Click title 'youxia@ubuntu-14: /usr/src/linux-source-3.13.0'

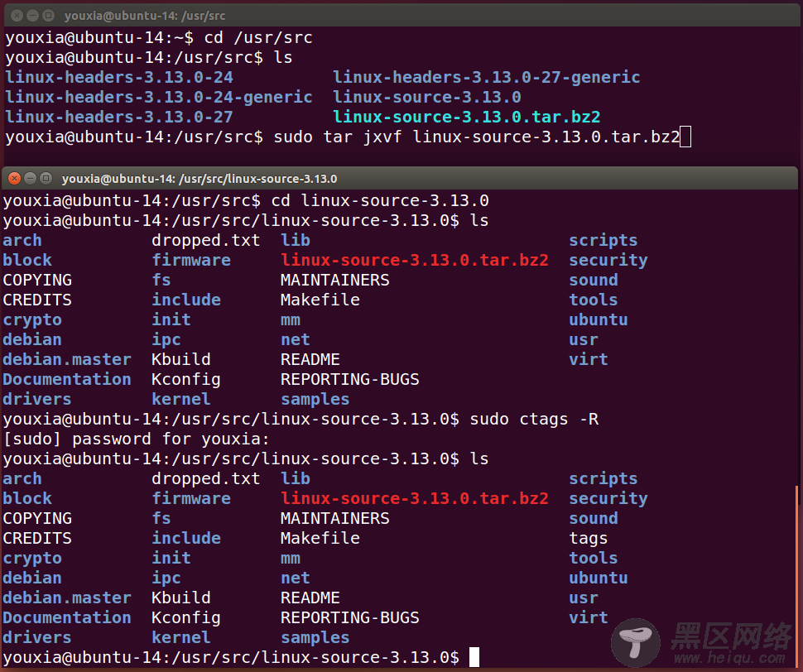(200, 179)
